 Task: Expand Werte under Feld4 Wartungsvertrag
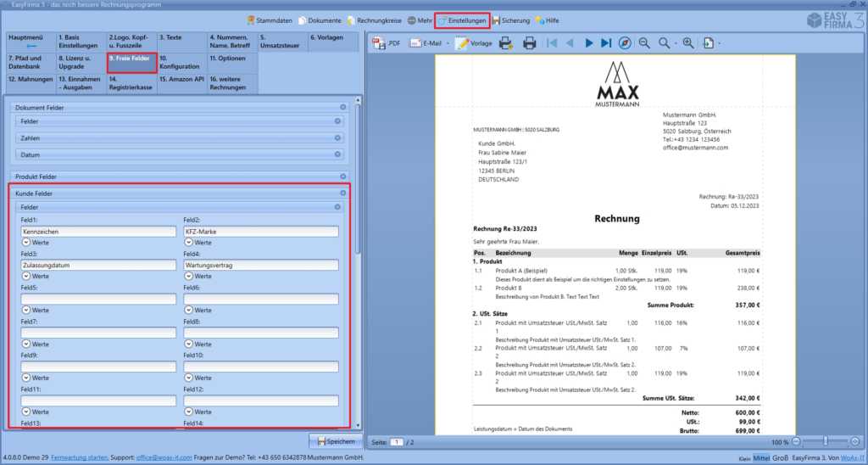click(x=188, y=276)
